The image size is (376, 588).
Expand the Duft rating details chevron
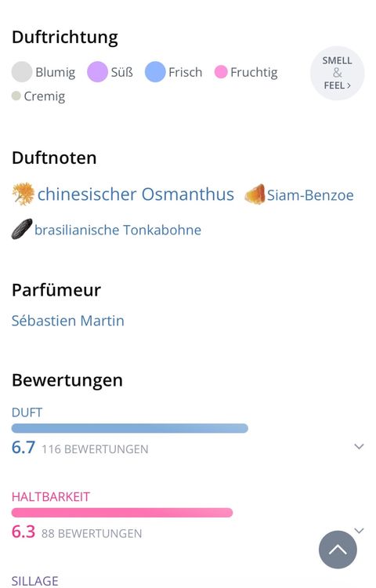pos(359,446)
